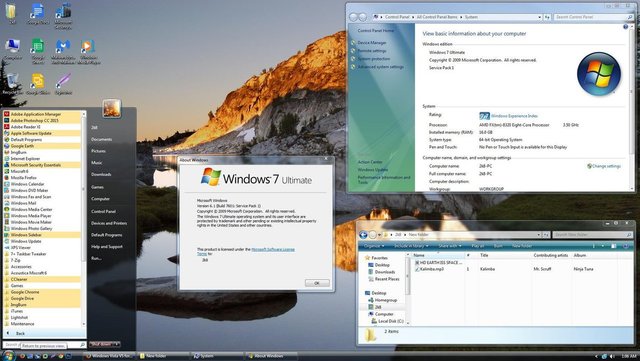Launch Malwarebytes from the desktop icon
The image size is (640, 361).
click(x=63, y=51)
